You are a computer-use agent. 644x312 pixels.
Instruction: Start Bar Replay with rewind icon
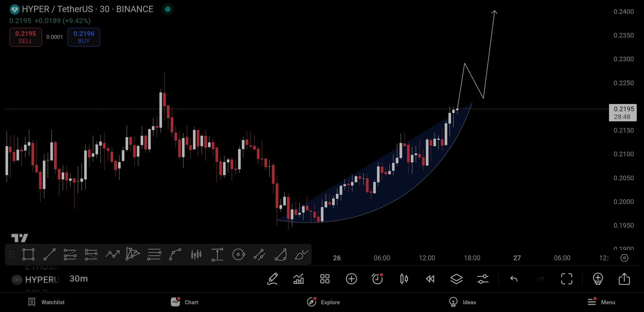coord(430,279)
